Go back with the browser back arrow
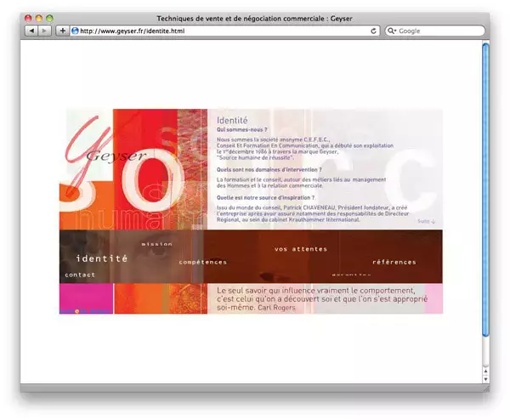 (x=31, y=31)
